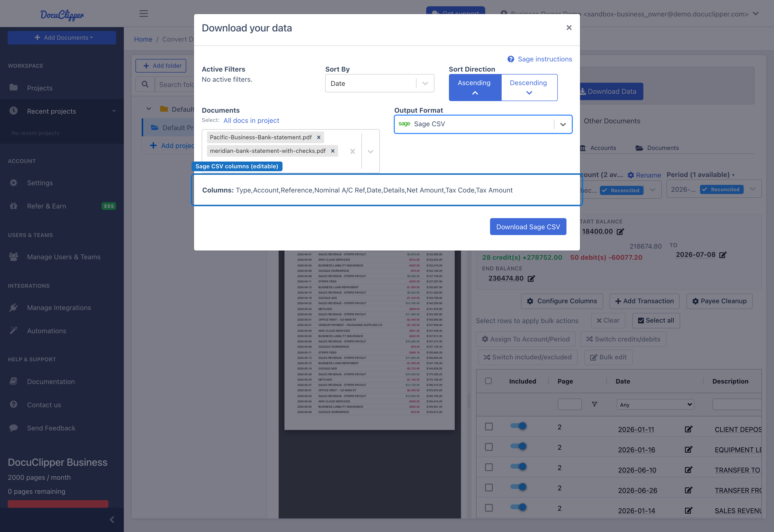
Task: Click the Page filter input field
Action: pos(569,404)
